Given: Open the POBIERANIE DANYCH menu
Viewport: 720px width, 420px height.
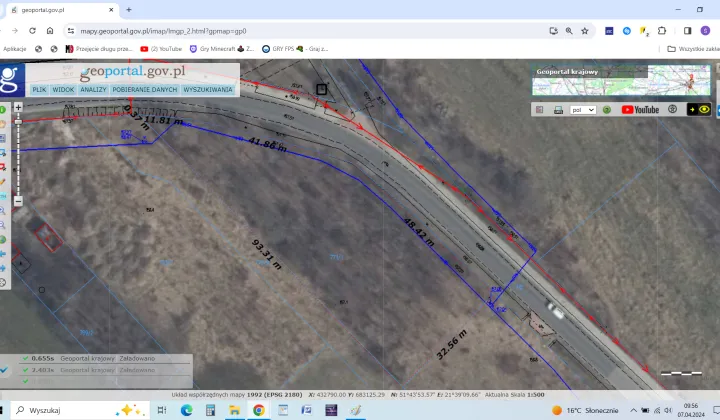Looking at the screenshot, I should pos(144,89).
